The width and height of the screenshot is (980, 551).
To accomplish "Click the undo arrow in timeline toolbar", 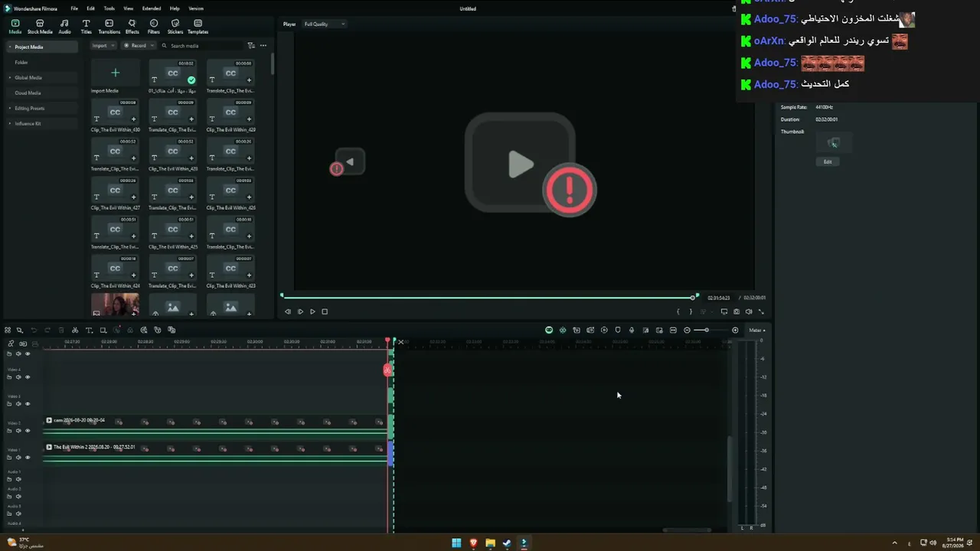I will click(x=34, y=331).
